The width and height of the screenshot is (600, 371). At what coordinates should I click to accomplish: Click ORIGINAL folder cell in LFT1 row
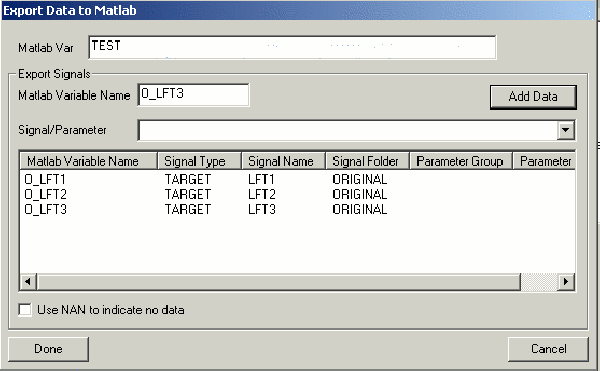point(360,179)
